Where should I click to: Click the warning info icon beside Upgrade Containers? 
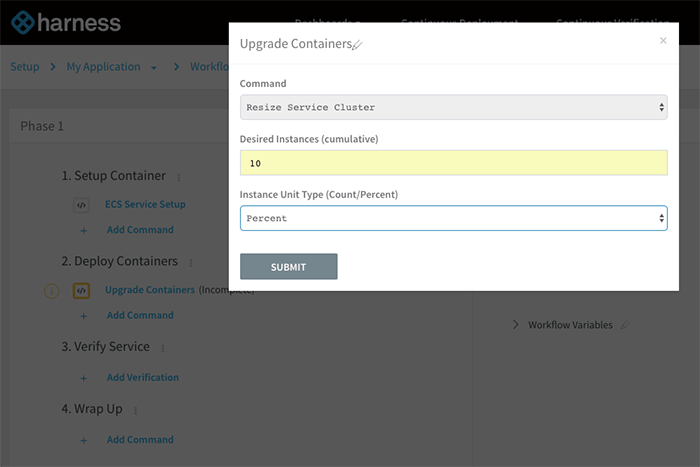pos(52,291)
